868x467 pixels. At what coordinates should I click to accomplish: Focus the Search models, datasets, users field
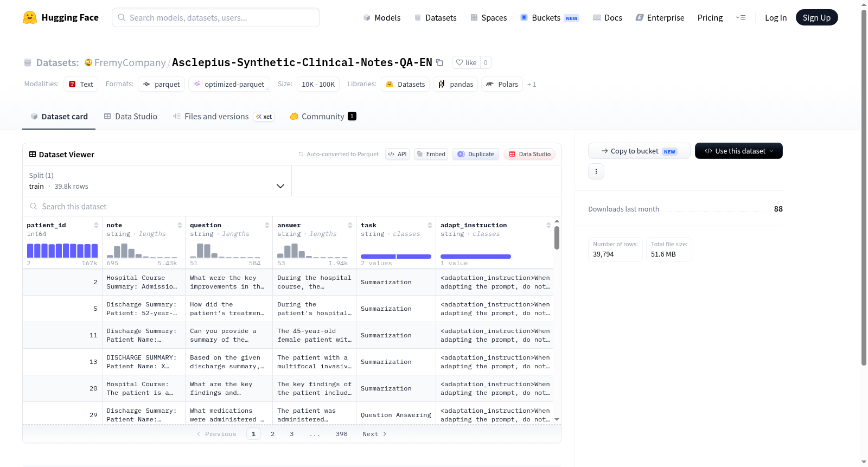216,17
